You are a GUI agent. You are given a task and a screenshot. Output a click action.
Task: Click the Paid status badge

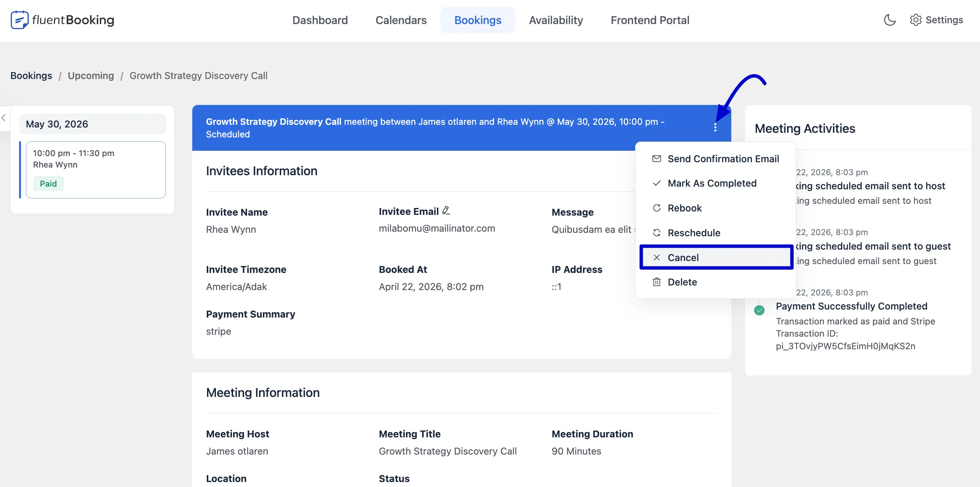click(48, 184)
